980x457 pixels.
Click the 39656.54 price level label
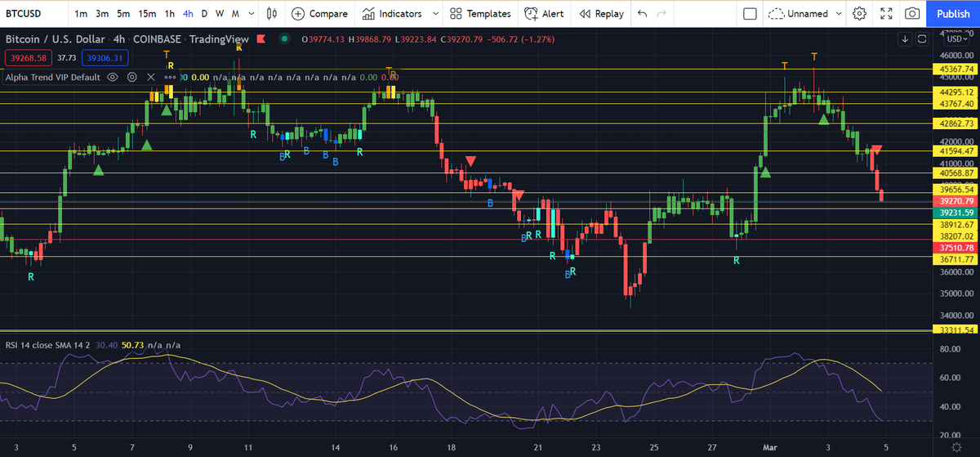(x=957, y=189)
